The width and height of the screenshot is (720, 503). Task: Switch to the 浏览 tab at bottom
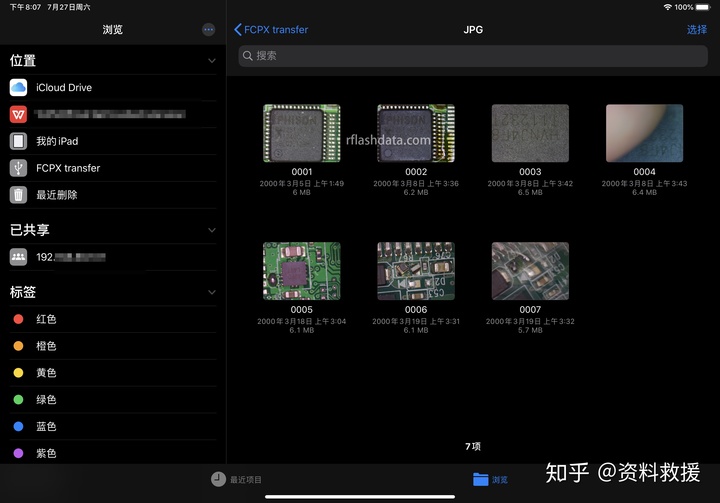(490, 479)
